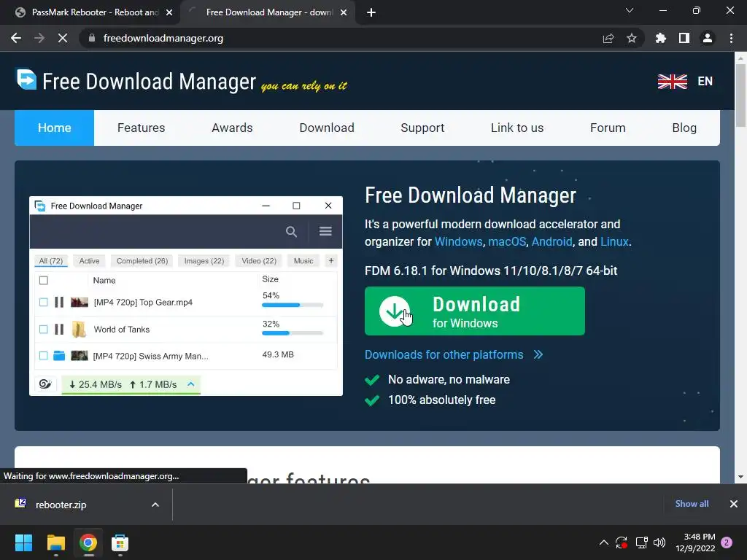747x560 pixels.
Task: Click the UK flag language icon
Action: point(672,82)
